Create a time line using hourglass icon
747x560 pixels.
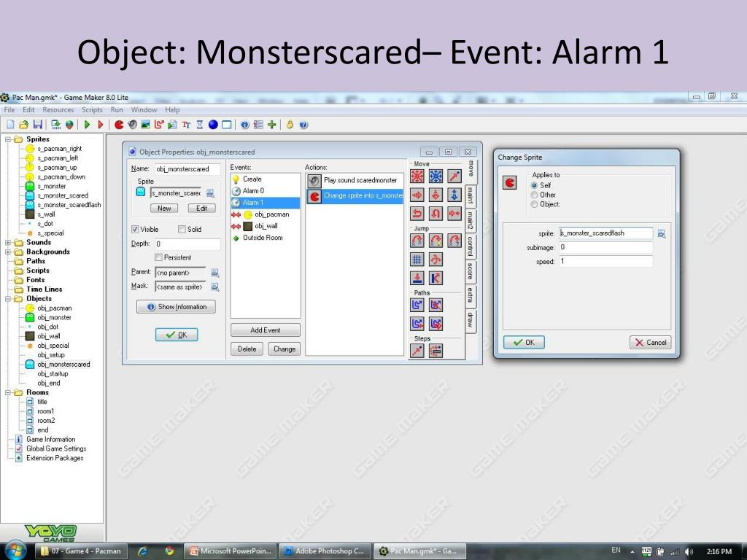click(200, 125)
